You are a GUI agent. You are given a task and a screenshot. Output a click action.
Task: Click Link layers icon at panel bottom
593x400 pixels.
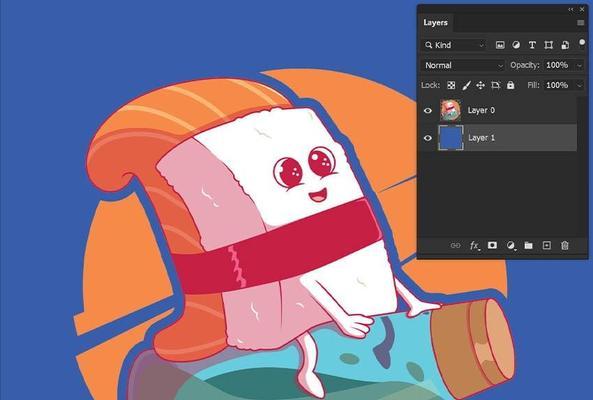[x=455, y=246]
